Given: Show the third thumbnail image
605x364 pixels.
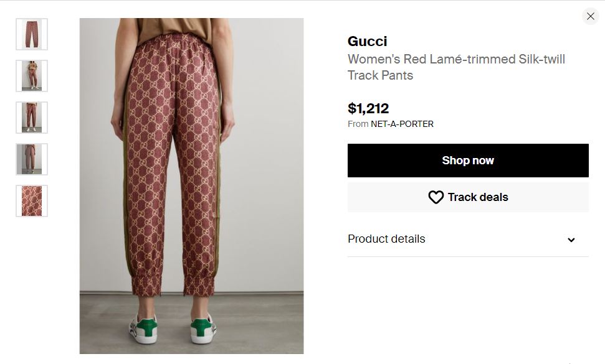Looking at the screenshot, I should [x=32, y=118].
